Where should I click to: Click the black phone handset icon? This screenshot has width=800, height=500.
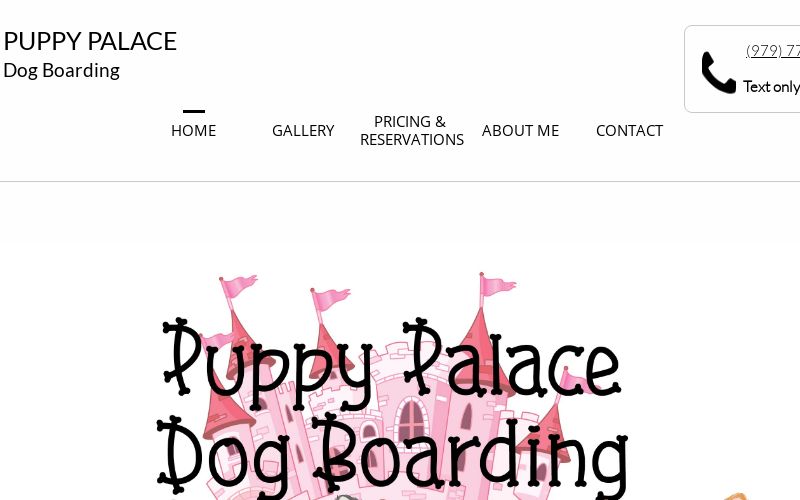pos(718,72)
